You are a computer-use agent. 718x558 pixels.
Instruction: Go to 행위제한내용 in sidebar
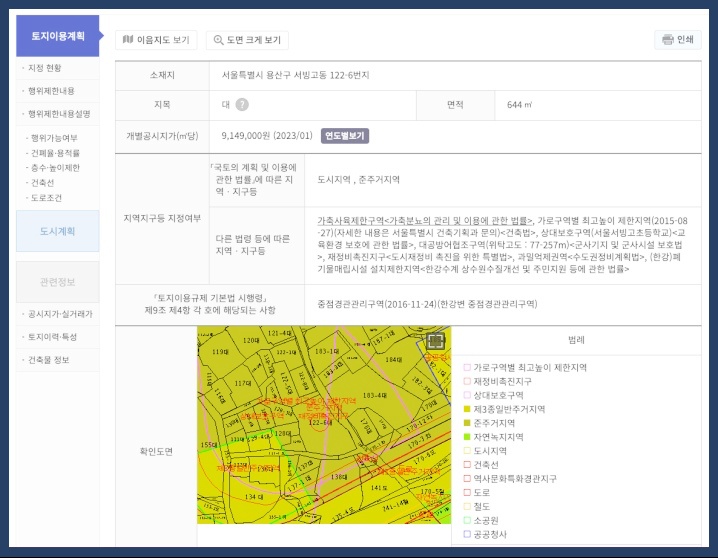(51, 91)
